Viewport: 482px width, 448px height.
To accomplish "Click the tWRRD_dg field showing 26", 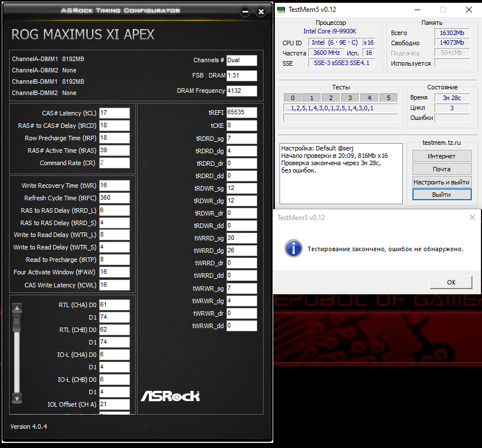I will pos(242,251).
